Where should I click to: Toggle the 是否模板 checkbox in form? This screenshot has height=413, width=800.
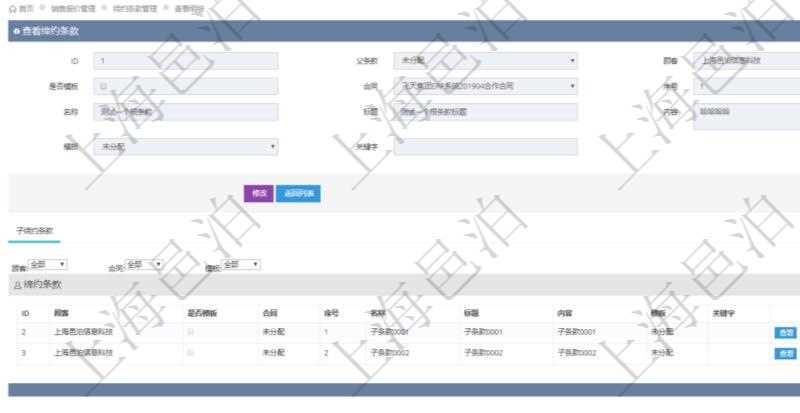pos(104,86)
